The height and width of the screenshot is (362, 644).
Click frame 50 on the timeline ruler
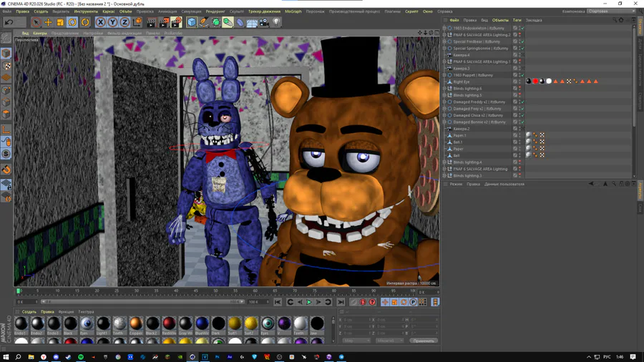pyautogui.click(x=215, y=291)
